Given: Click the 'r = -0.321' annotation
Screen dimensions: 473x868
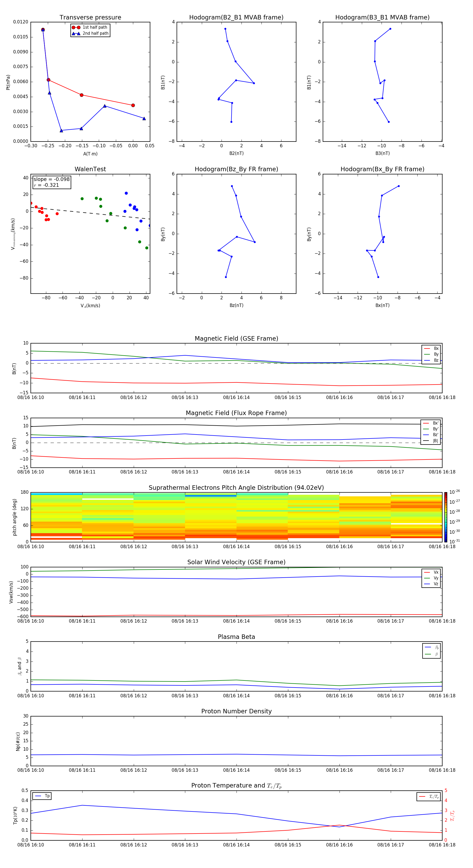Looking at the screenshot, I should [47, 185].
